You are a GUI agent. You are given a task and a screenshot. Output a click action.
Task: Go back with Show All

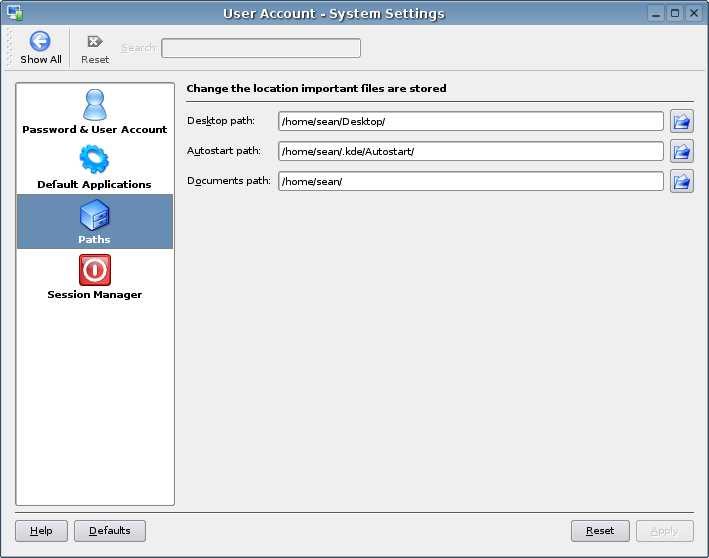coord(40,47)
